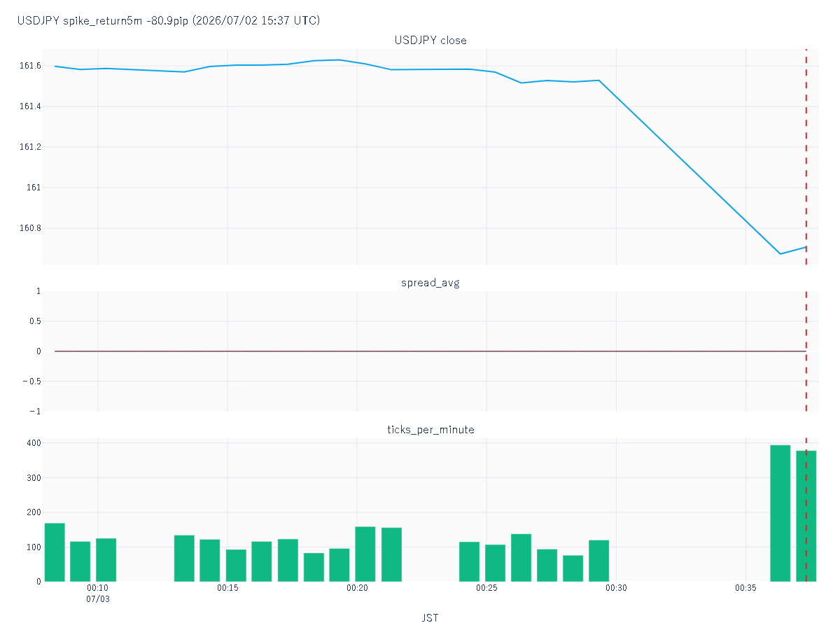The image size is (840, 630).
Task: Click the ticks_per_minute subplot title
Action: point(430,430)
